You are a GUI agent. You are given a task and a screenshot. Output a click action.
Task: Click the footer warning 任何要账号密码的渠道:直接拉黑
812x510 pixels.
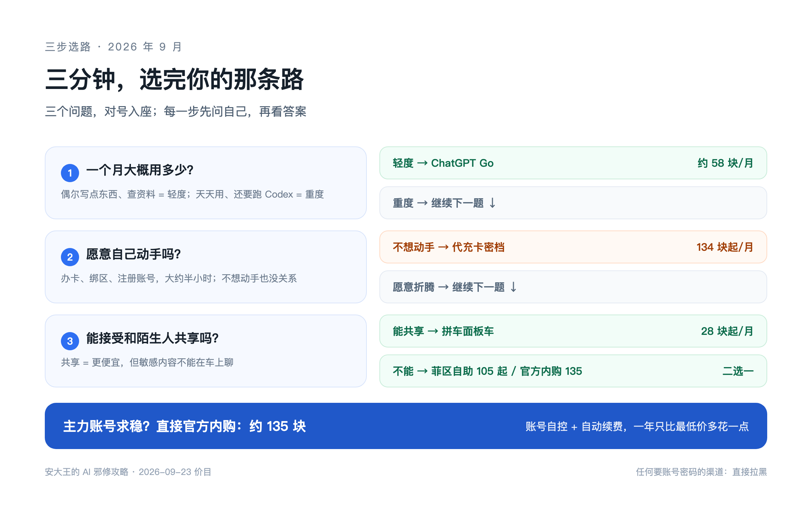tap(701, 472)
